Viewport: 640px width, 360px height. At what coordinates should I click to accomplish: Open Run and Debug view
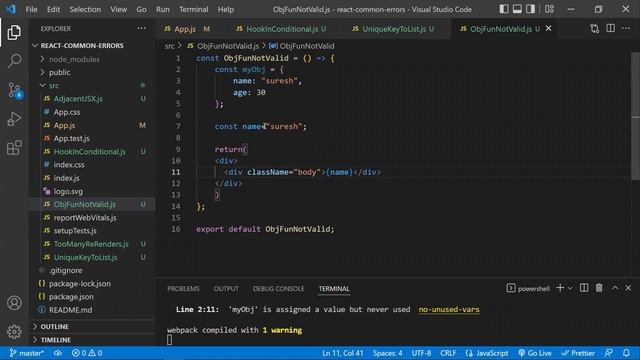click(14, 119)
